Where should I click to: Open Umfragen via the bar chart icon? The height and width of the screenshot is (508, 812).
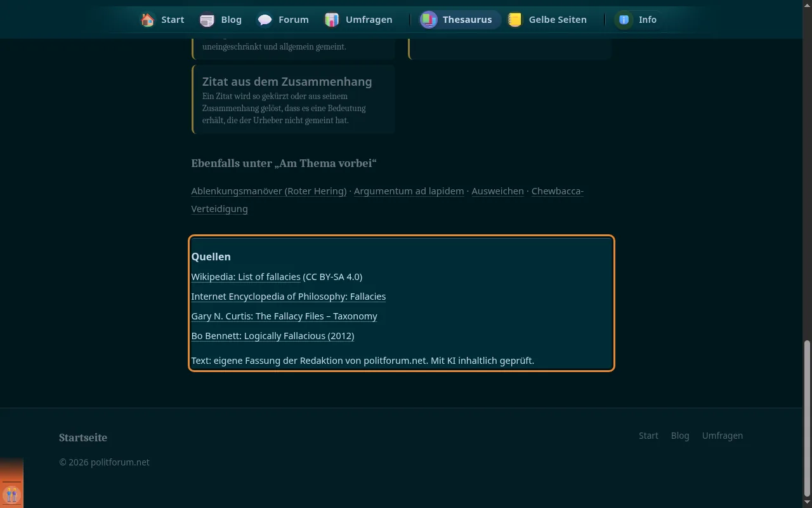(x=332, y=20)
